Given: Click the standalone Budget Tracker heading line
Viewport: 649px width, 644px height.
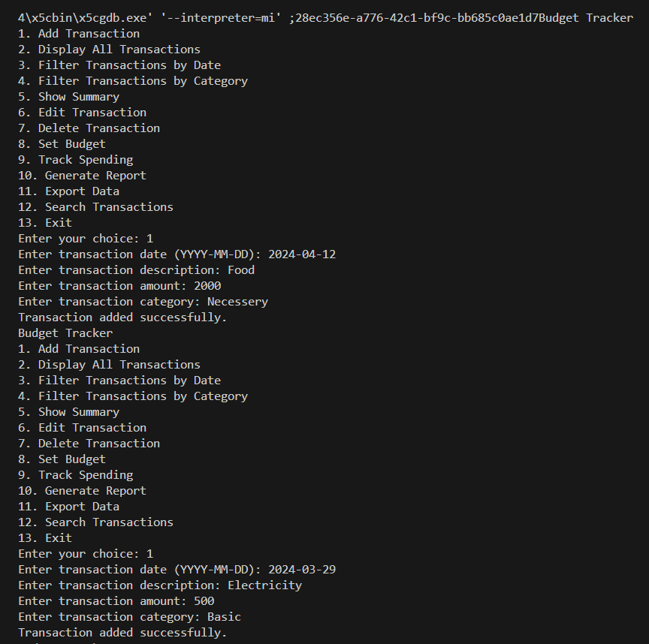Looking at the screenshot, I should [x=65, y=333].
